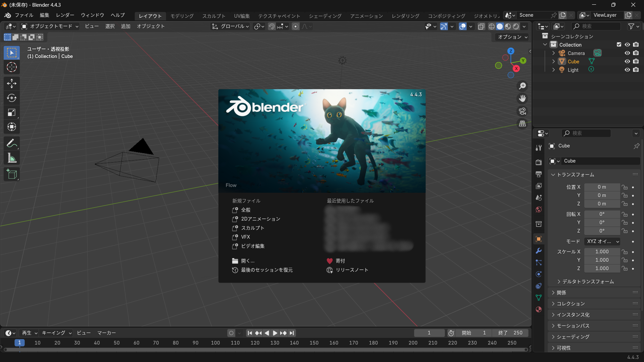The image size is (644, 362).
Task: Select the Annotate pencil tool
Action: coord(12,143)
